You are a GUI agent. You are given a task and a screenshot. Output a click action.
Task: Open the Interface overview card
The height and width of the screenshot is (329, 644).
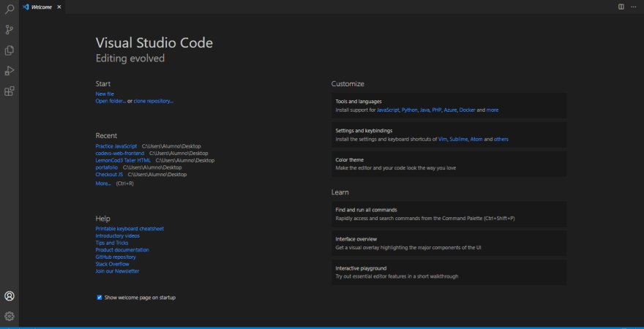pos(449,243)
